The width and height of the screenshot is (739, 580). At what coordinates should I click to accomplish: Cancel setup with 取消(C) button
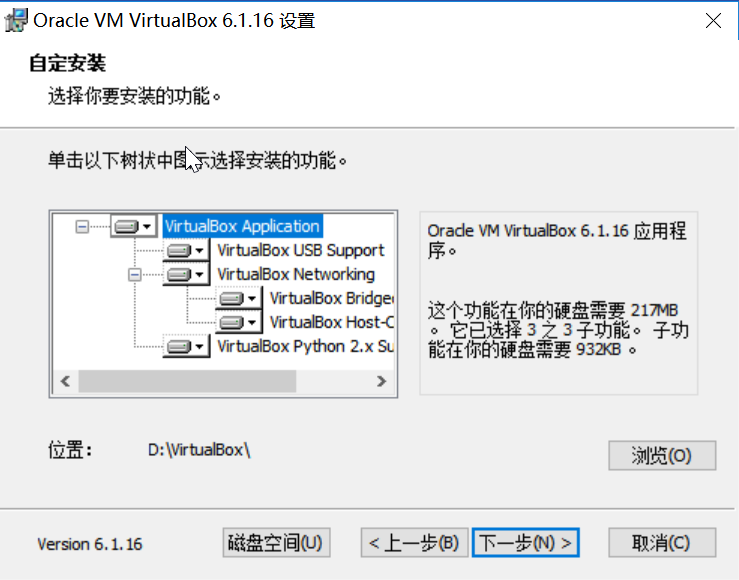pos(662,542)
